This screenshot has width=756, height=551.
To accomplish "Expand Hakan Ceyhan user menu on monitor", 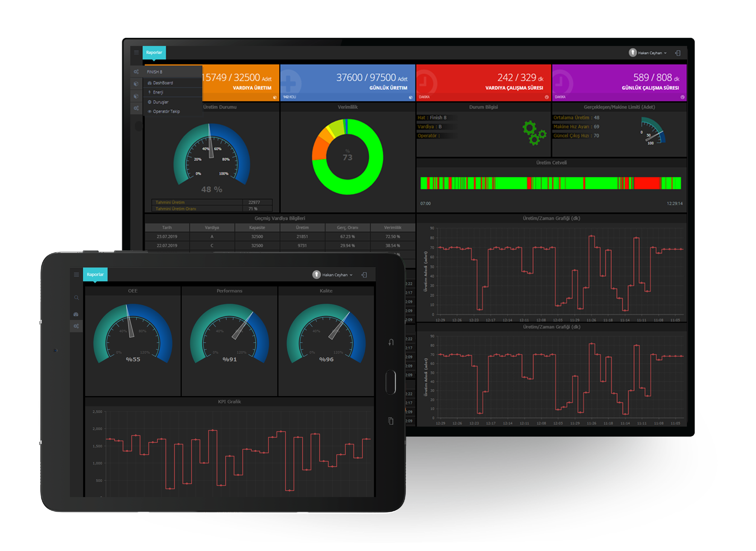I will coord(649,53).
